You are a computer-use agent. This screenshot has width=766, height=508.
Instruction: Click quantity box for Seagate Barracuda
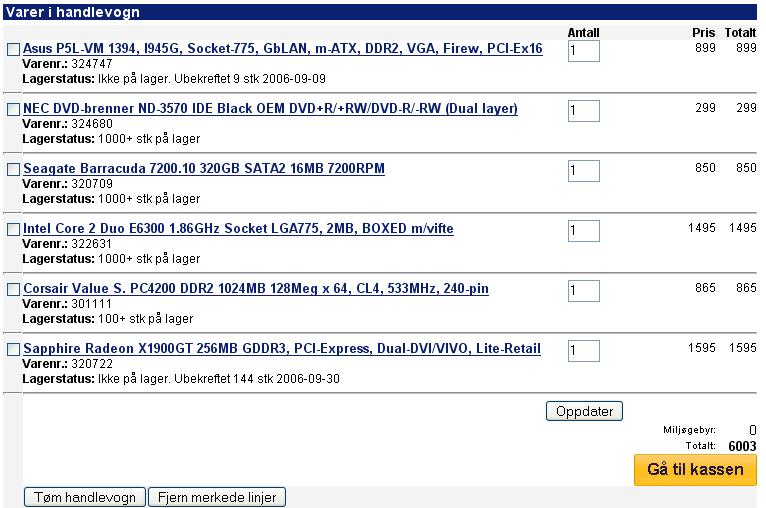click(584, 171)
